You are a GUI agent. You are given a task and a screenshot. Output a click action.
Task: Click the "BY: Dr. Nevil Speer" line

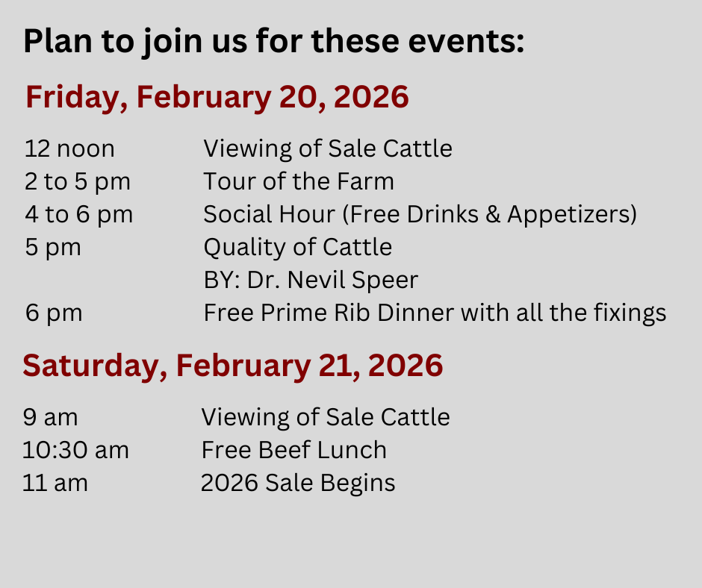point(311,280)
